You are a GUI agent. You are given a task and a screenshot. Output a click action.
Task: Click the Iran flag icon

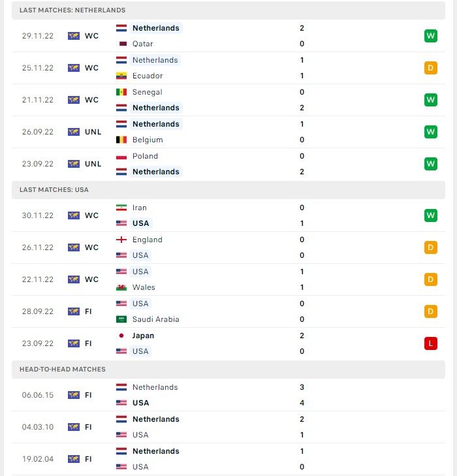pyautogui.click(x=121, y=208)
